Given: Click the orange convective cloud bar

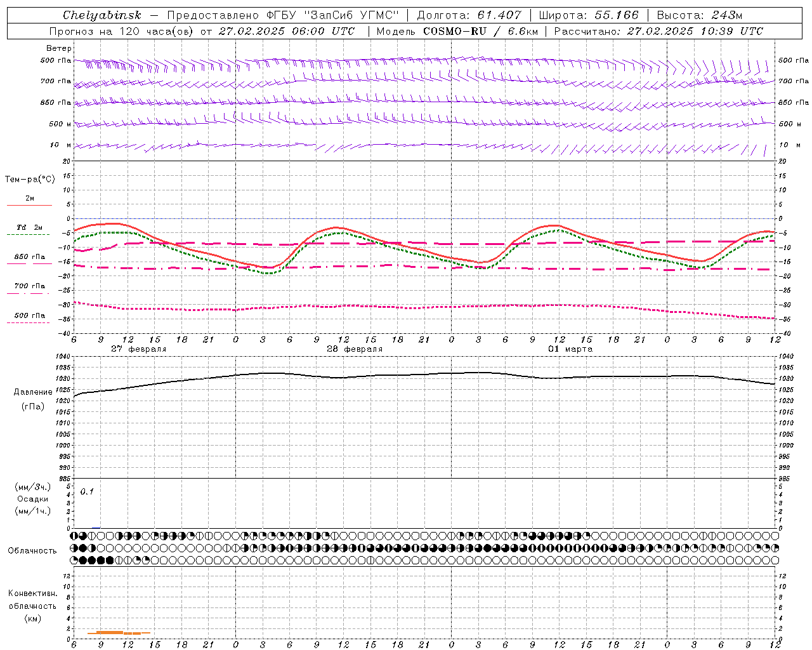Looking at the screenshot, I should (x=119, y=632).
